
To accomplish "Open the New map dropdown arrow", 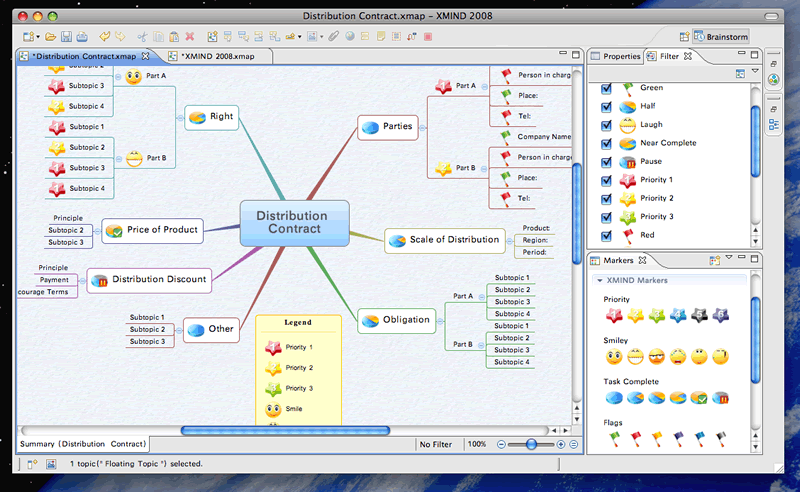I will pyautogui.click(x=38, y=37).
